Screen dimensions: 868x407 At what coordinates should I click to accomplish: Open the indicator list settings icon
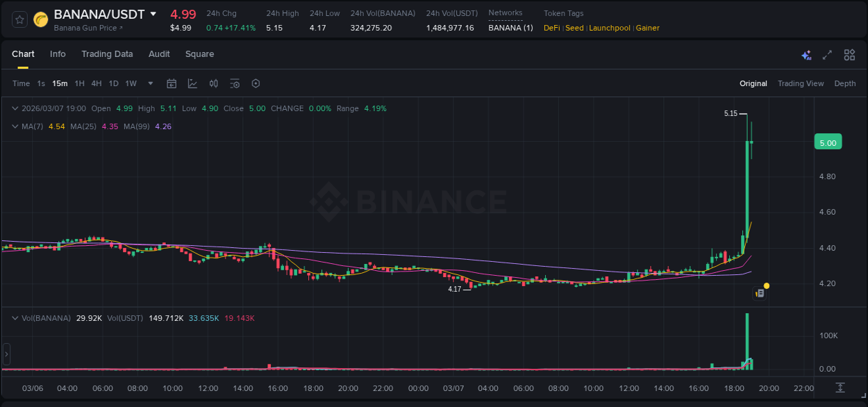pyautogui.click(x=235, y=83)
